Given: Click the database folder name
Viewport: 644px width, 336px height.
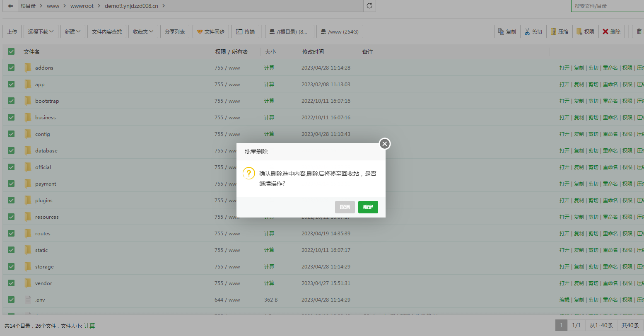Looking at the screenshot, I should pyautogui.click(x=46, y=150).
